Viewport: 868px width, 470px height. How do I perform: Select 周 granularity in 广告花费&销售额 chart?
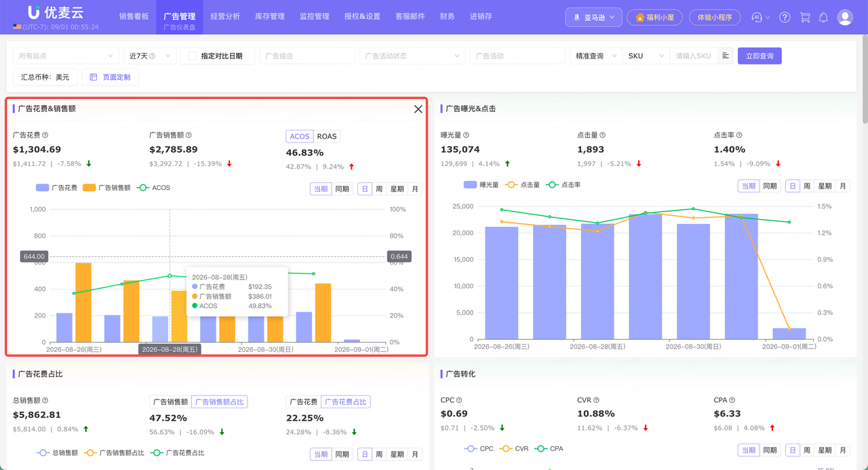click(379, 189)
